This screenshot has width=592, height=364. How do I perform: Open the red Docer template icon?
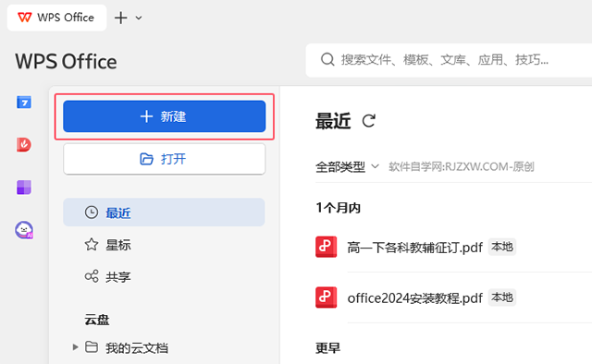point(24,145)
